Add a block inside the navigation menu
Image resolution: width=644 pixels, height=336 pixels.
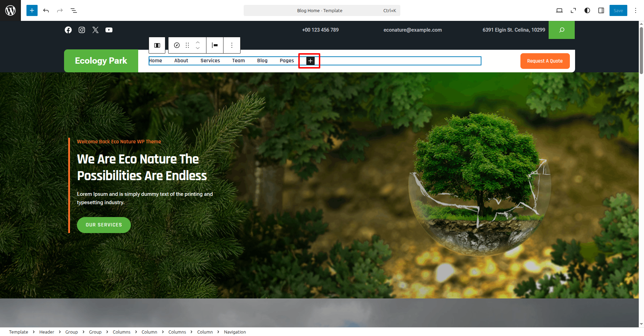pyautogui.click(x=310, y=61)
